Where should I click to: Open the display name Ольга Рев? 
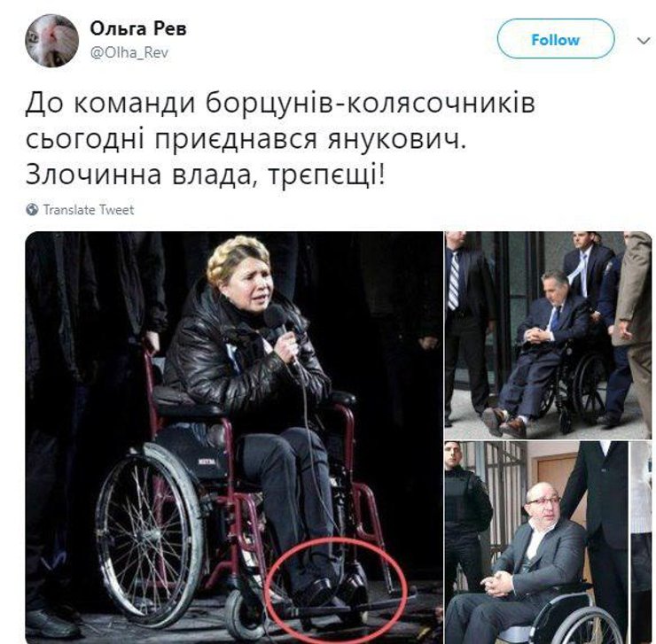coord(138,28)
